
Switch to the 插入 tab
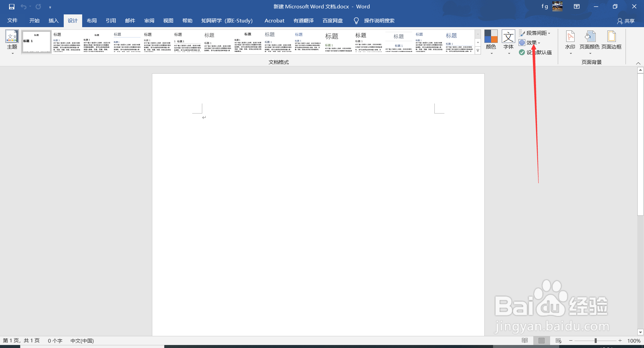pyautogui.click(x=54, y=20)
